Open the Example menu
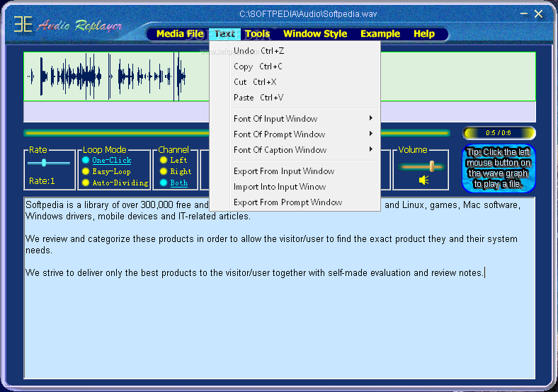Viewport: 558px width, 392px height. point(380,34)
